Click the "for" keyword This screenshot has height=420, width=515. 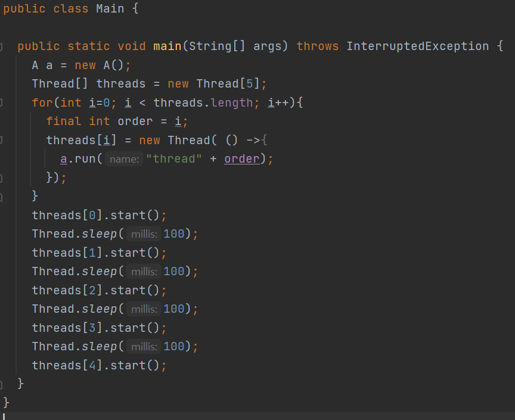tap(42, 103)
